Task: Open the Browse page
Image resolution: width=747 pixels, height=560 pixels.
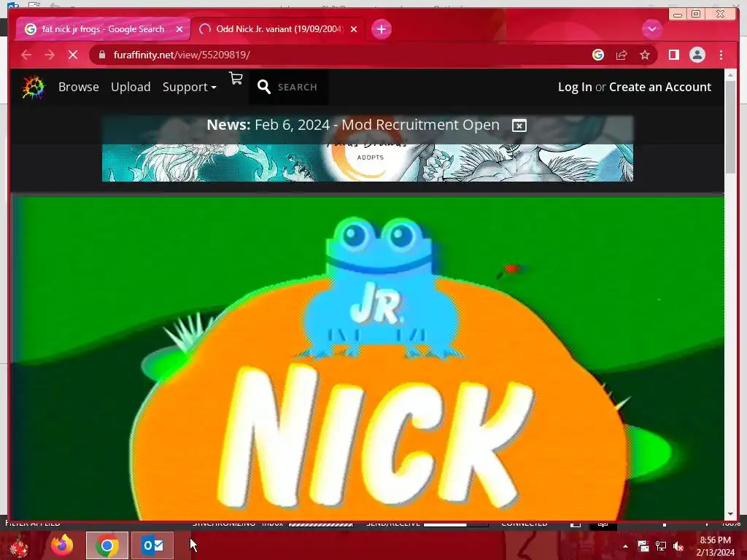Action: click(x=79, y=87)
